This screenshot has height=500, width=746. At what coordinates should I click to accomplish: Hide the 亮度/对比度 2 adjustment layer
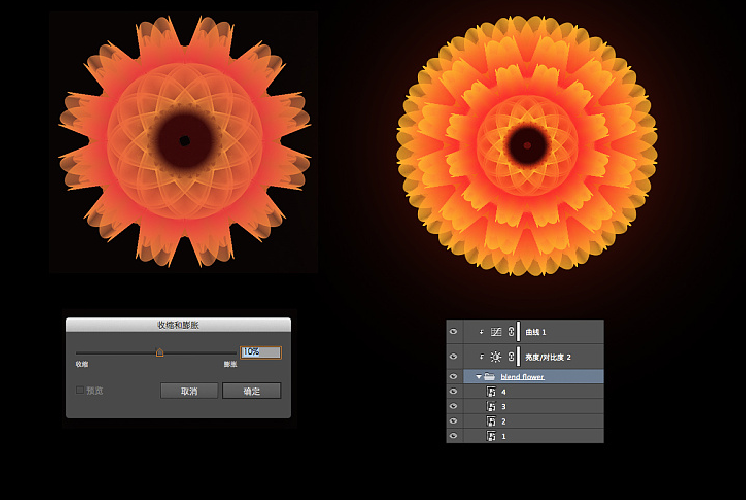pos(454,356)
